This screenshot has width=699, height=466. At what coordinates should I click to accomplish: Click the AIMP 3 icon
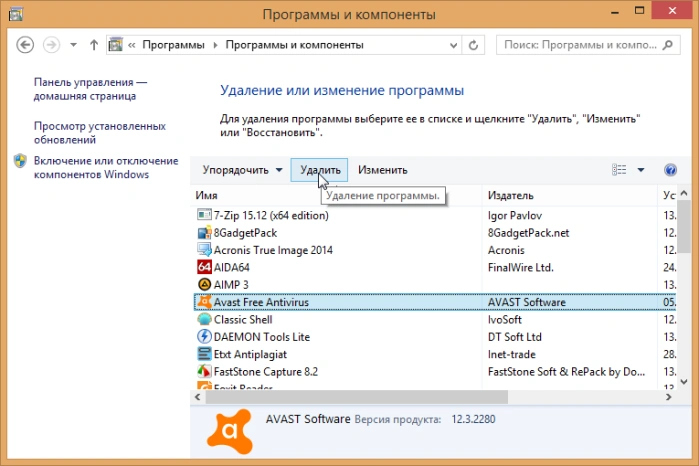(204, 285)
